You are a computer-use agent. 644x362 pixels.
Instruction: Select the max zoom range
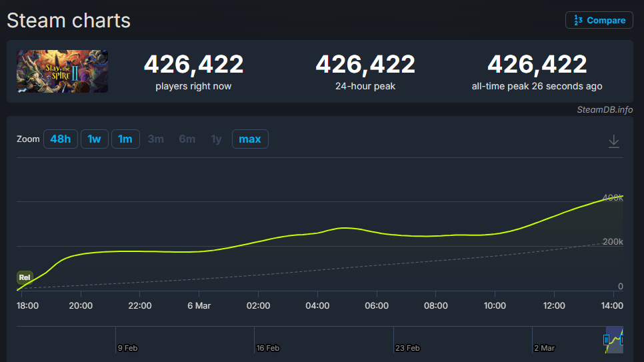coord(250,139)
